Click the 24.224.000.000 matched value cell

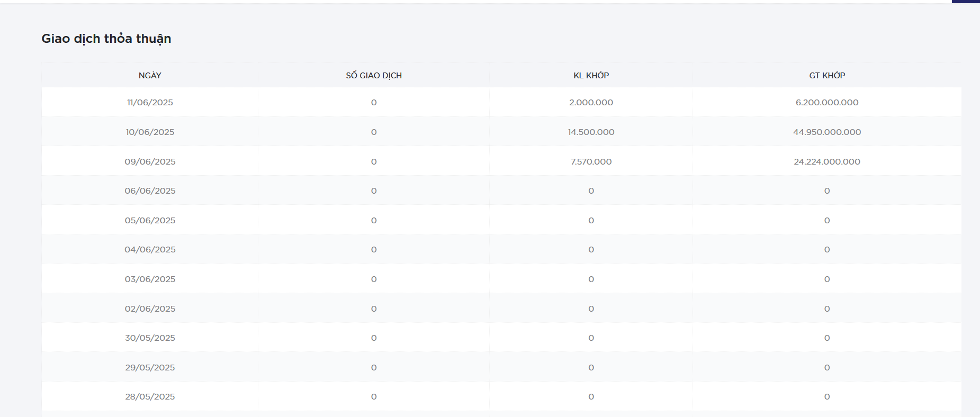click(827, 162)
